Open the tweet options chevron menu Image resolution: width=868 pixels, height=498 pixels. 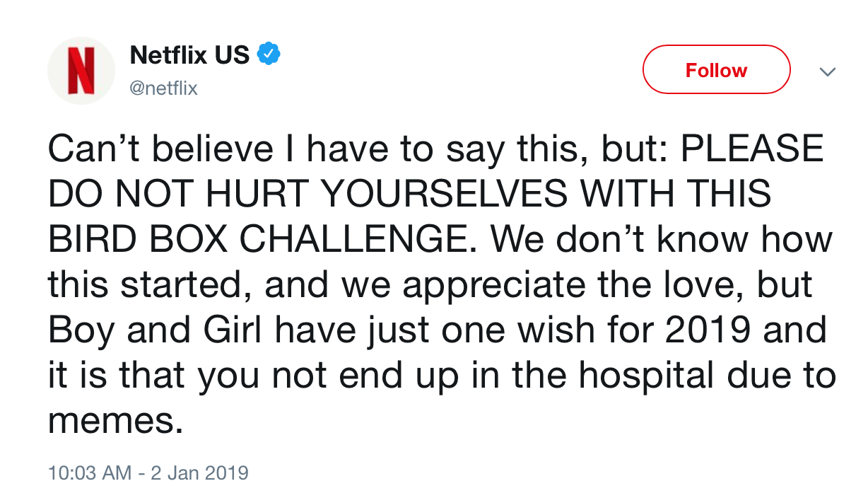pyautogui.click(x=826, y=72)
